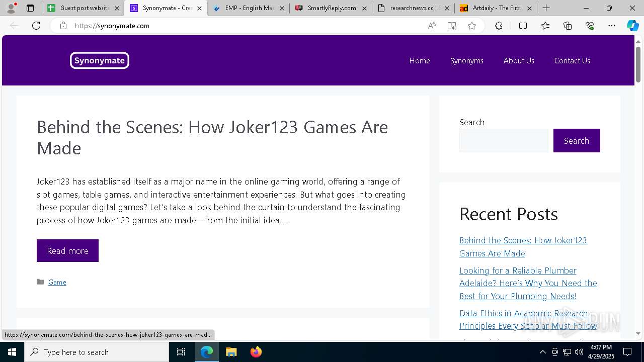This screenshot has width=644, height=362.
Task: Click the page vertical scrollbar thumb
Action: tap(638, 64)
